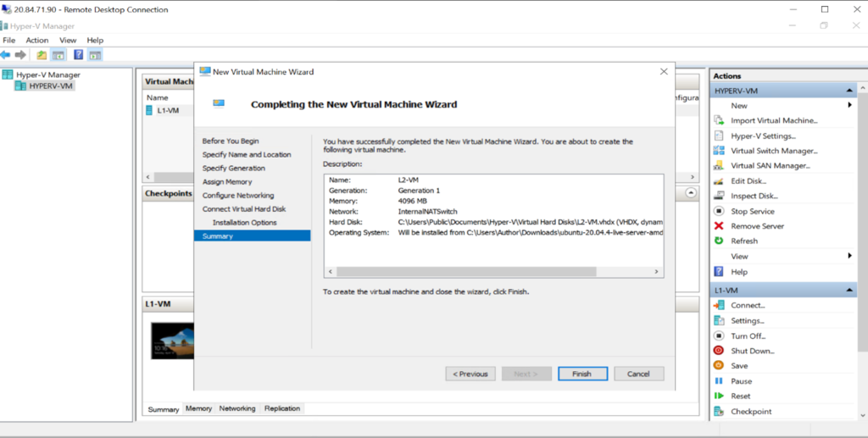Click the L1-VM icon in Virtual Machines list
This screenshot has width=868, height=438.
click(x=148, y=110)
